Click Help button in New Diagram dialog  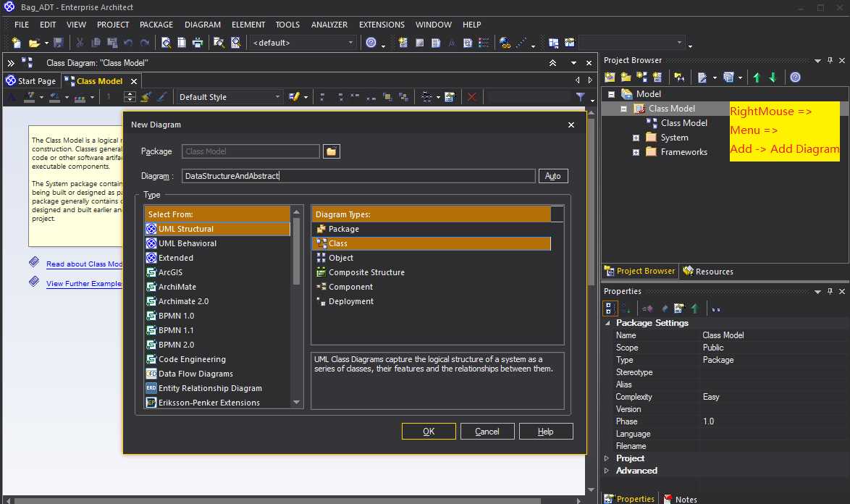point(545,432)
